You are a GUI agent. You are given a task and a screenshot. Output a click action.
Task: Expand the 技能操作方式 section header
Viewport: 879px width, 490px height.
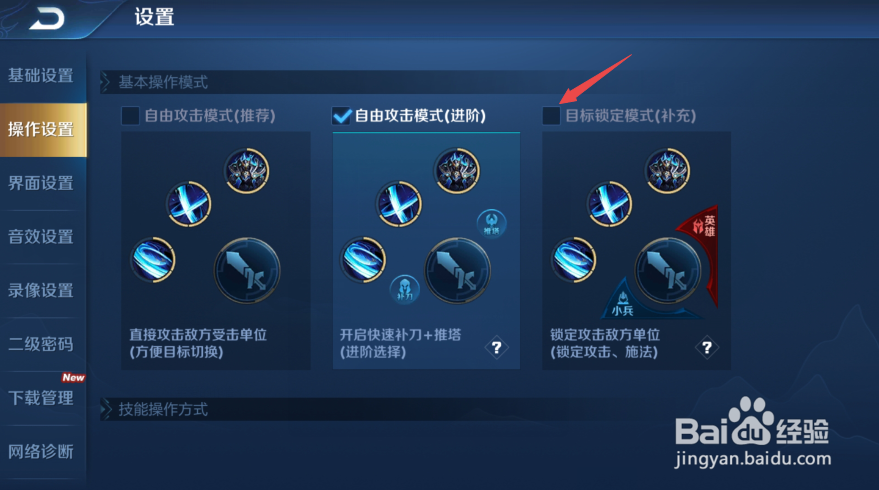(x=163, y=409)
